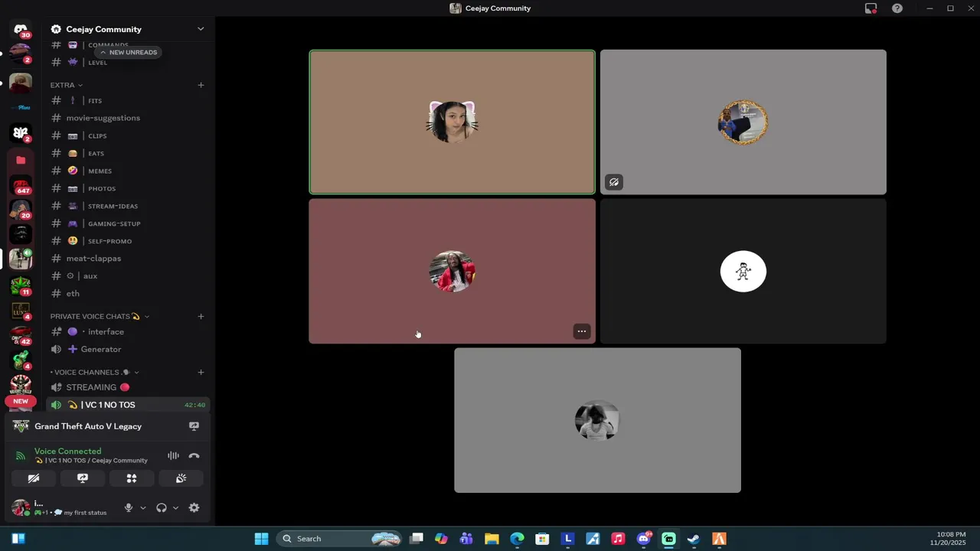Collapse the VOICE CHANNELS category

pyautogui.click(x=95, y=372)
